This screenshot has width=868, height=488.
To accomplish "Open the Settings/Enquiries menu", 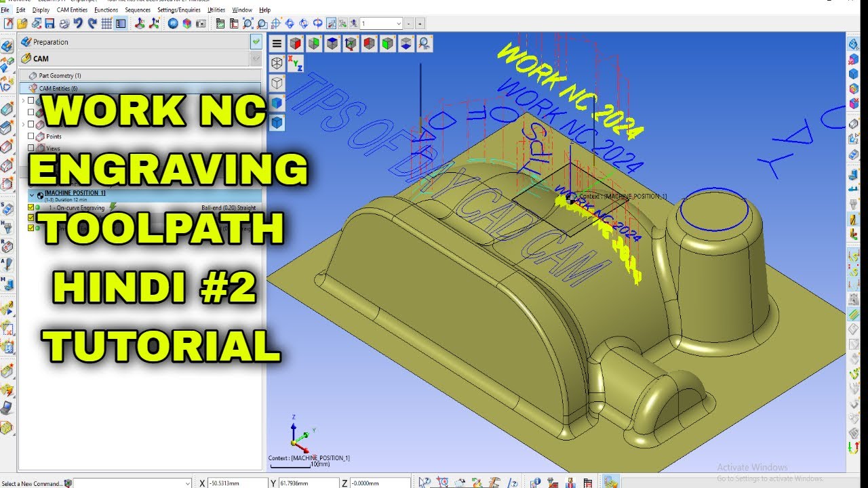I will [x=179, y=10].
